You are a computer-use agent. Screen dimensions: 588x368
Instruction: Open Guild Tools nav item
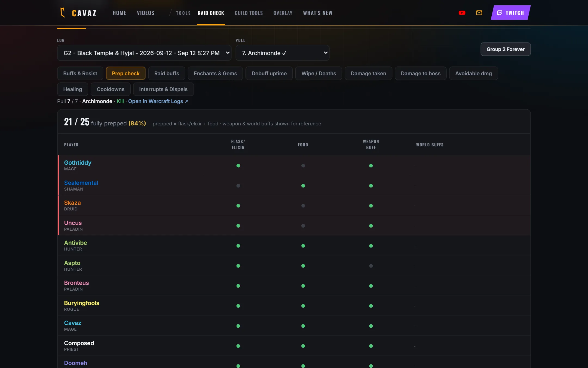pos(249,13)
